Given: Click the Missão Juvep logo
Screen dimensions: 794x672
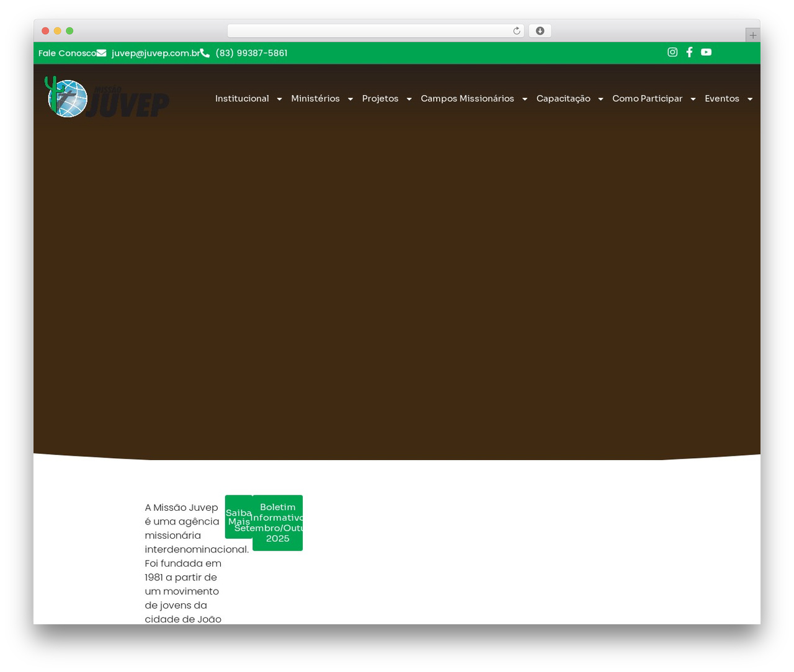Looking at the screenshot, I should click(x=107, y=97).
